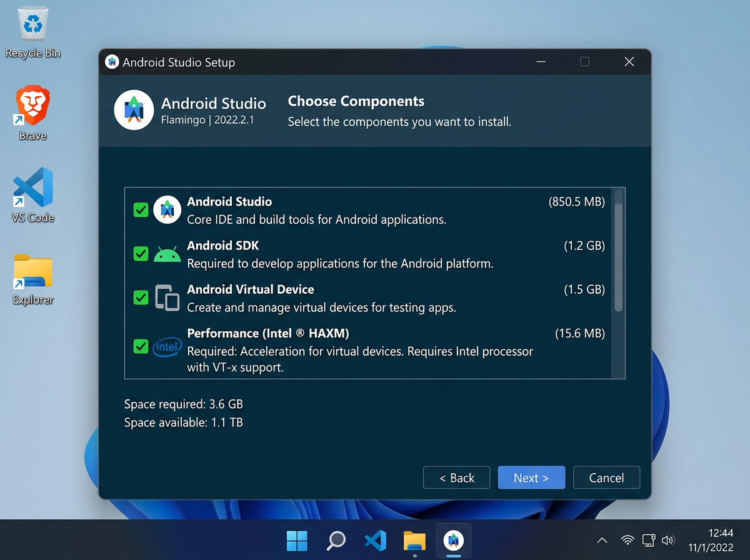Click the (15.6 MB) size value
This screenshot has height=560, width=750.
point(580,333)
